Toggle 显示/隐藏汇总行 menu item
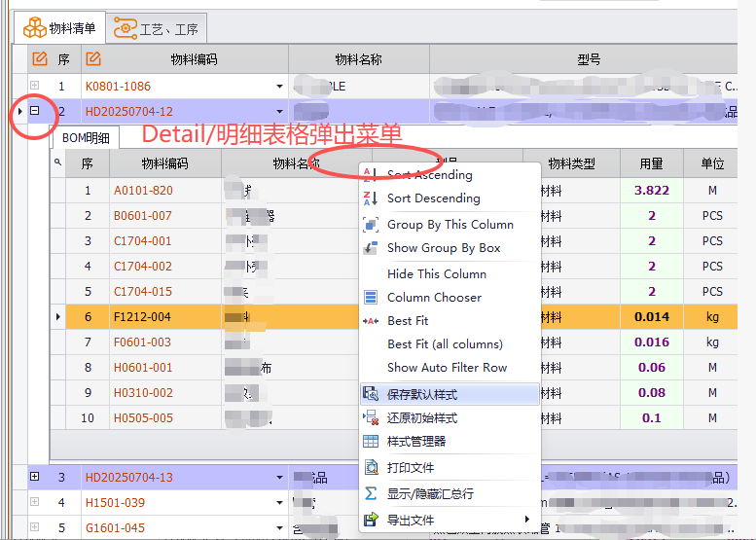756x540 pixels. [450, 493]
